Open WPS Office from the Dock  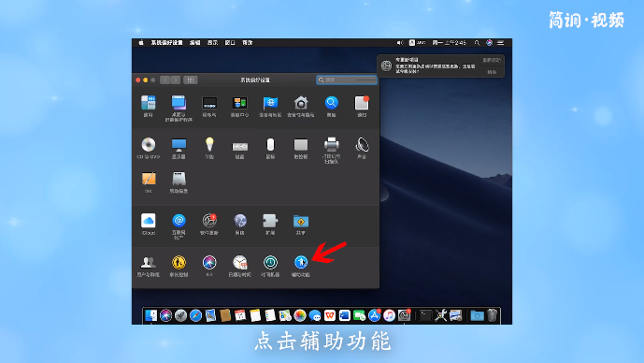click(330, 315)
